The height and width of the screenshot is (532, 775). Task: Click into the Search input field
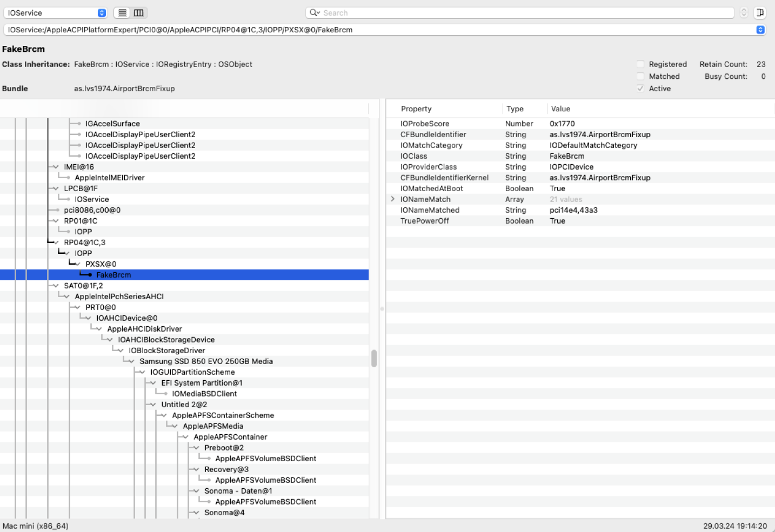(524, 13)
